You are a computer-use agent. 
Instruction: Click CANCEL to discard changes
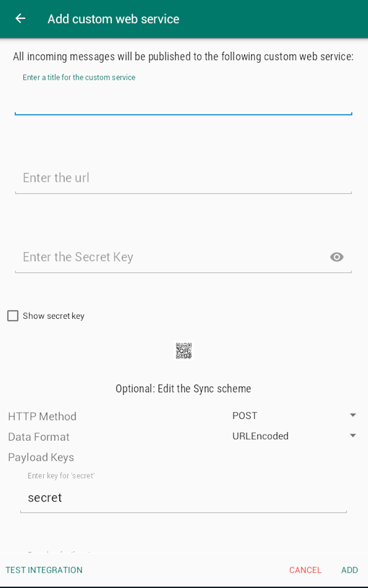(305, 570)
